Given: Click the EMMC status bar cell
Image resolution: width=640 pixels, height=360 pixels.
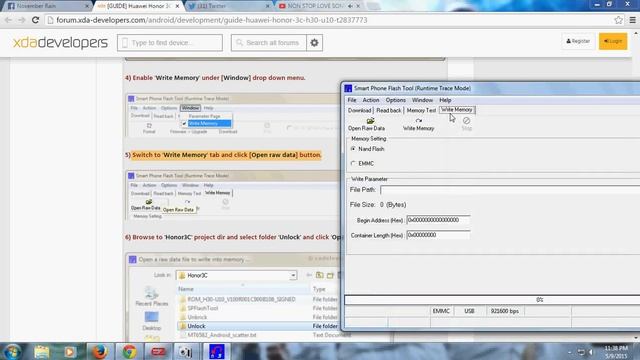Looking at the screenshot, I should point(441,311).
